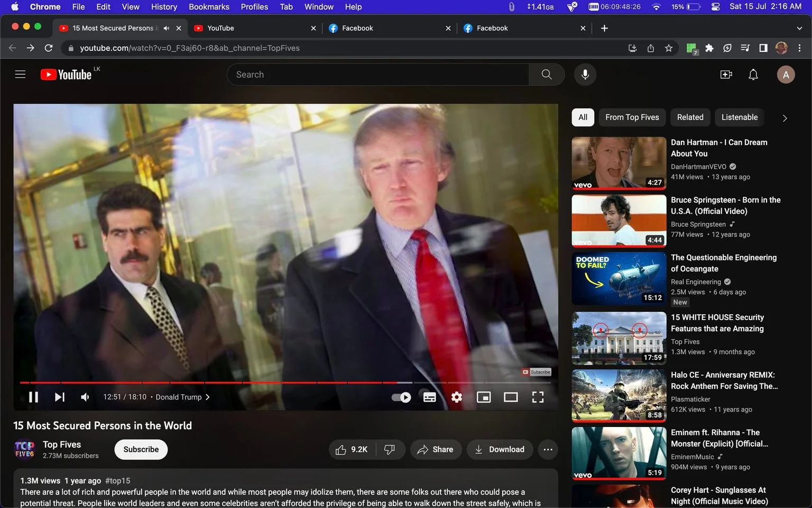Search with your voice microphone icon
This screenshot has width=812, height=508.
(x=585, y=75)
